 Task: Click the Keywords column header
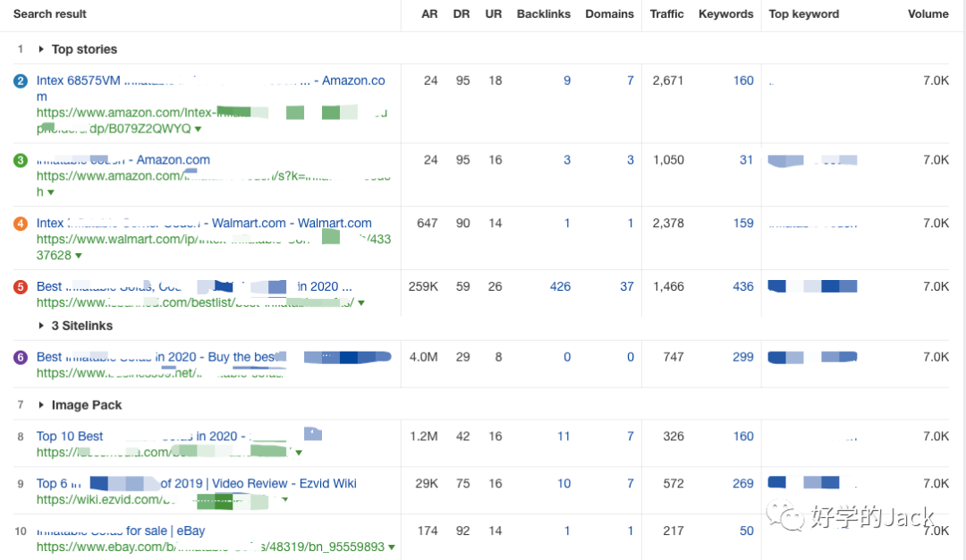pyautogui.click(x=725, y=14)
